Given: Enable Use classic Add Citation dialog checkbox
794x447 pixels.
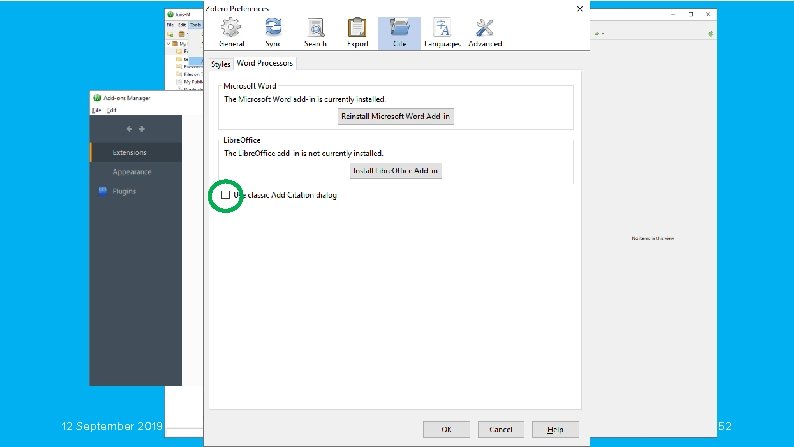Looking at the screenshot, I should 225,195.
